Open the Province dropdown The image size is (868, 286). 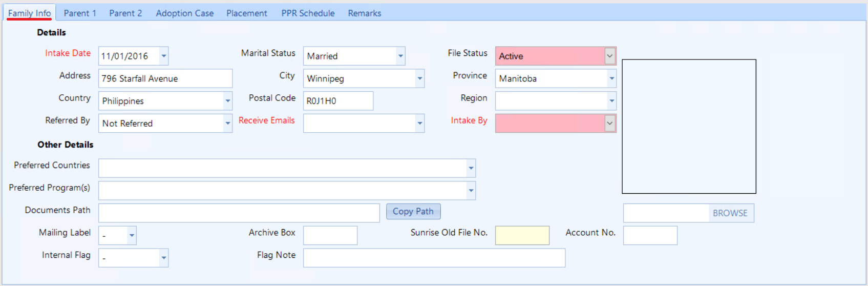coord(611,78)
